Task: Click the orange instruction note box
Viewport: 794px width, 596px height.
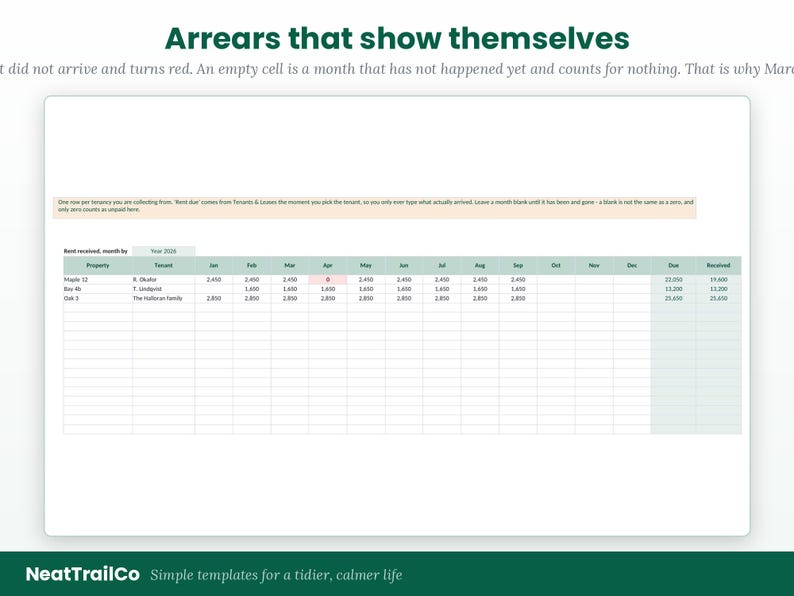Action: tap(375, 208)
